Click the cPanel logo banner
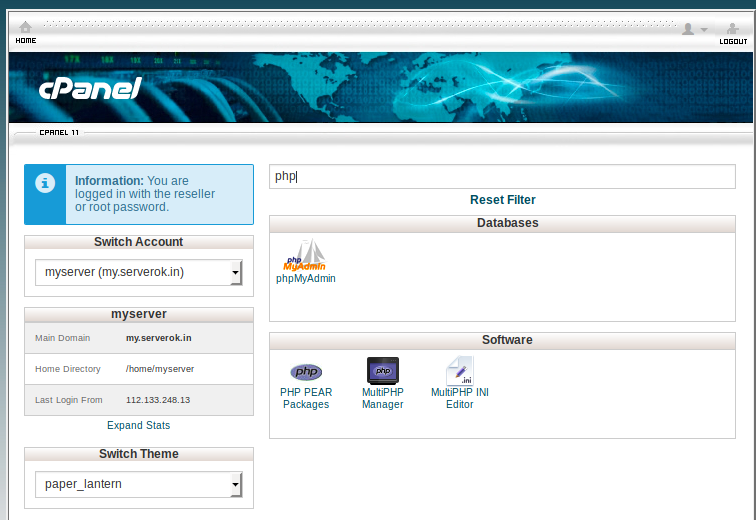This screenshot has height=520, width=756. [x=91, y=89]
